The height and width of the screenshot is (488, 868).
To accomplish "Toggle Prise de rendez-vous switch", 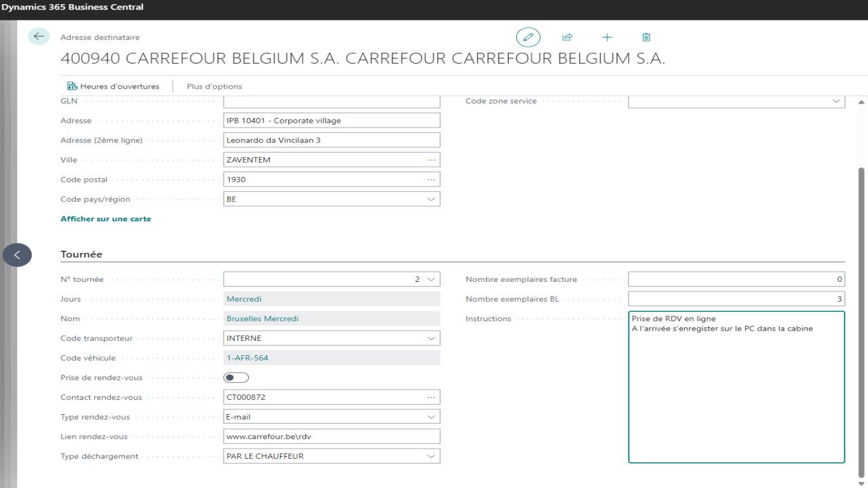I will click(237, 378).
